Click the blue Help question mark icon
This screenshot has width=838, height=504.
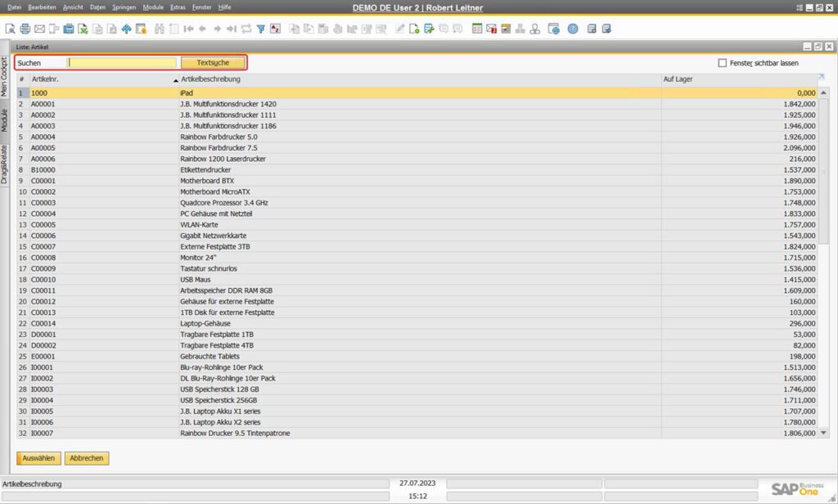point(573,29)
